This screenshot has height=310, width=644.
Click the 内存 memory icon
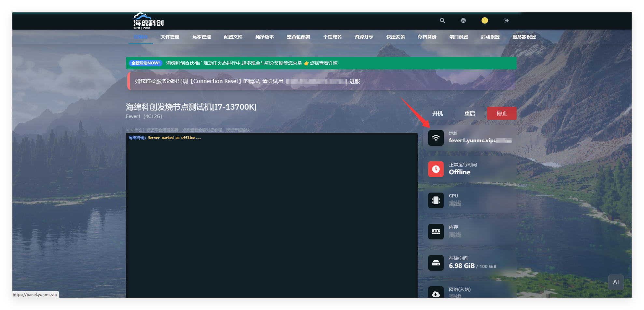click(436, 232)
